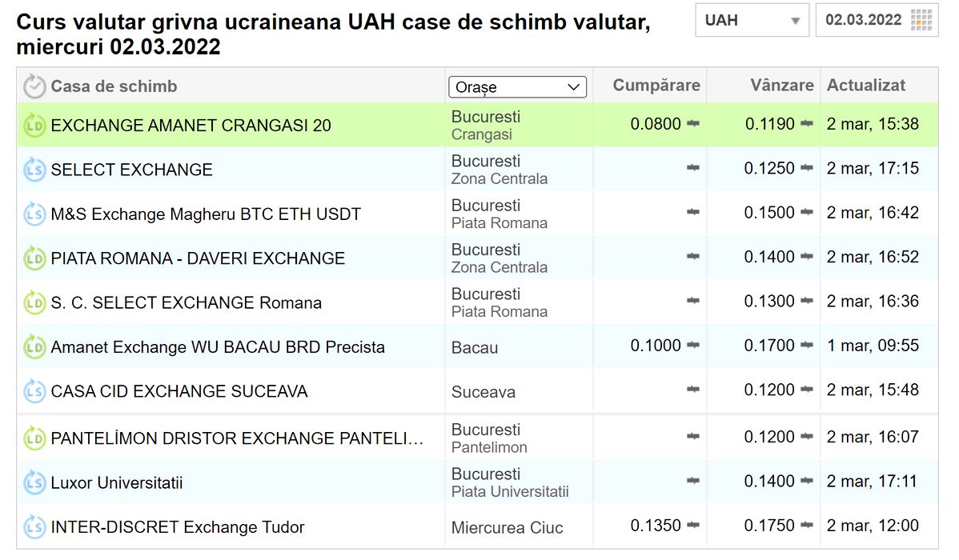Open M&S Exchange Magheru BTC ETH USDT
This screenshot has height=560, width=959.
pos(206,214)
